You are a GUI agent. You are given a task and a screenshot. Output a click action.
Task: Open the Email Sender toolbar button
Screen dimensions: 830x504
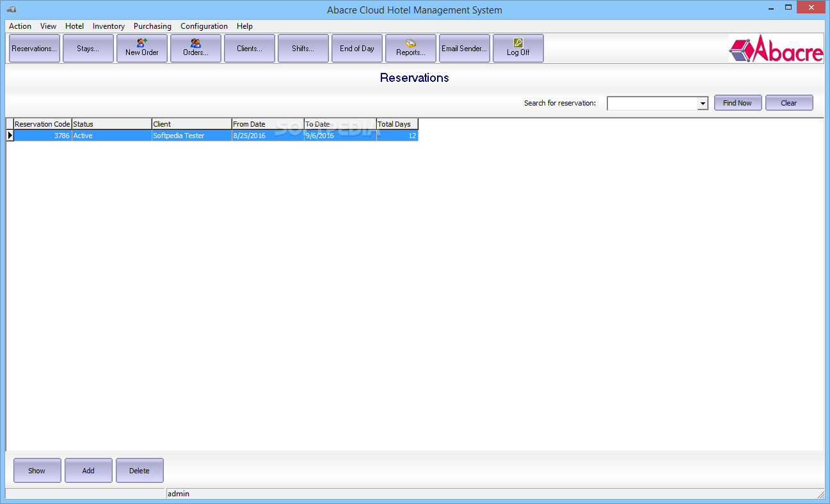pyautogui.click(x=465, y=49)
